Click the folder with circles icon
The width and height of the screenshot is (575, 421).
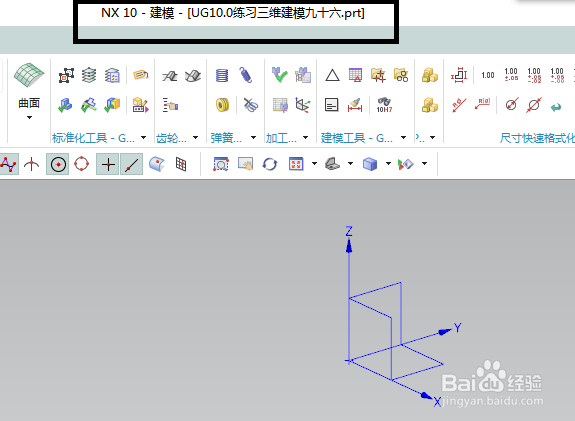pos(401,75)
